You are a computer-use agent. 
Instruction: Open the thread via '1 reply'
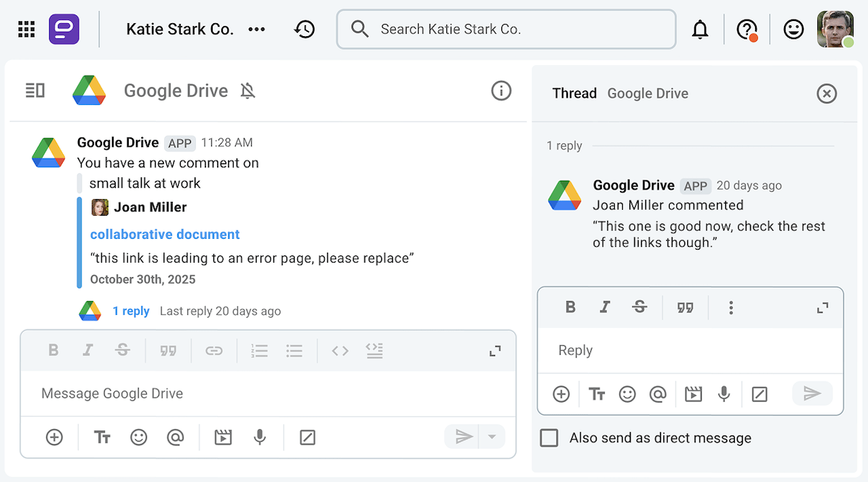pos(132,310)
